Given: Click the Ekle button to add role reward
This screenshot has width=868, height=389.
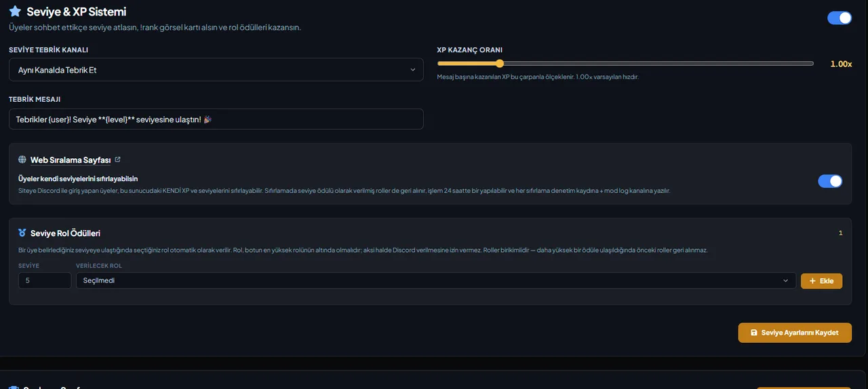Looking at the screenshot, I should click(x=822, y=281).
